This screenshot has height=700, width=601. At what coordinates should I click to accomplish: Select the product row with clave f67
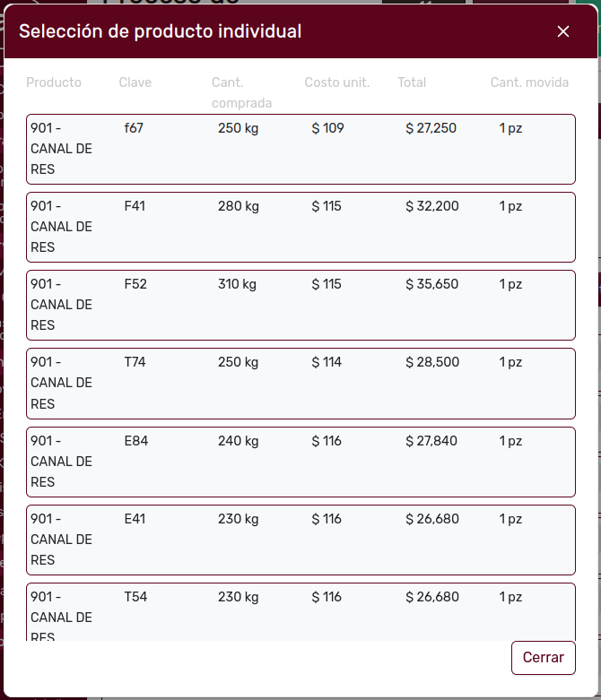[x=300, y=149]
